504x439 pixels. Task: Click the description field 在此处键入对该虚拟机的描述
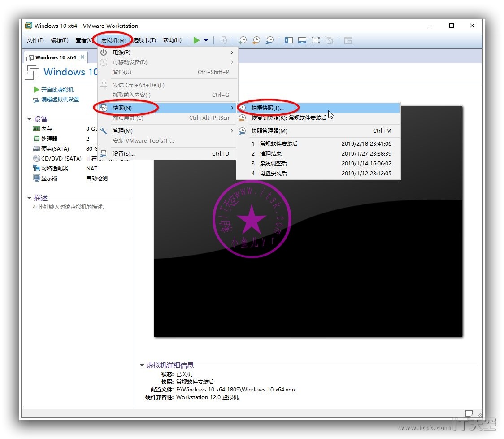click(x=69, y=207)
